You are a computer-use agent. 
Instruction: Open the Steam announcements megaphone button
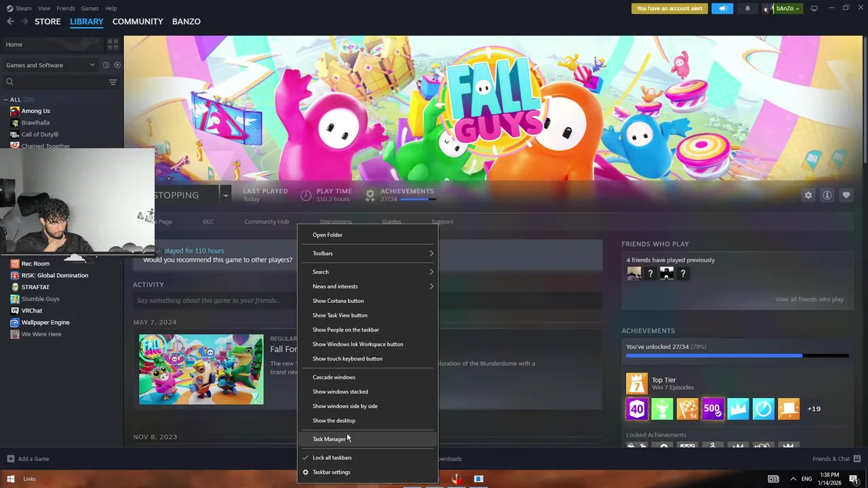pos(723,8)
